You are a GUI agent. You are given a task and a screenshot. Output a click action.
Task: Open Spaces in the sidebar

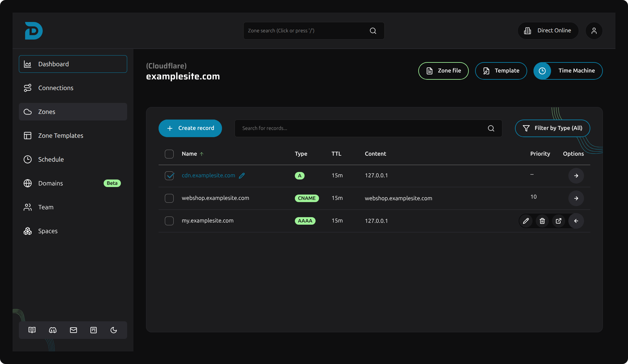coord(73,231)
